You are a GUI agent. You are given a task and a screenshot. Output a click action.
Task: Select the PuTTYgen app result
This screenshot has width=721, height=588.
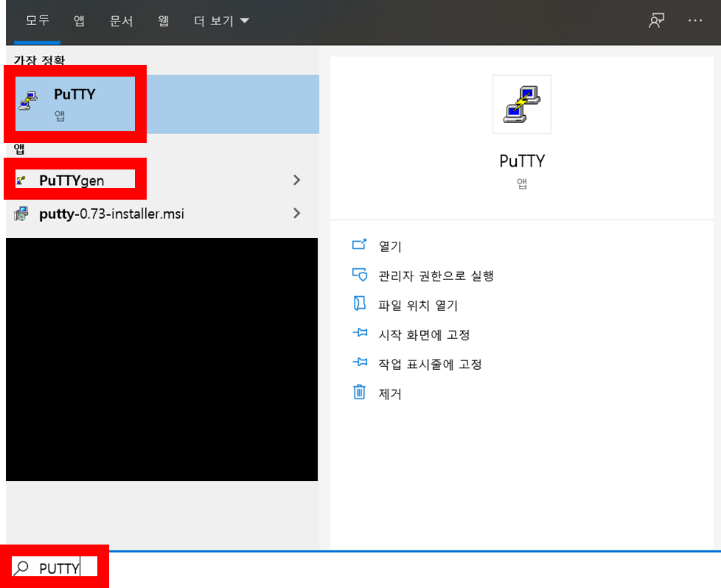pos(163,181)
